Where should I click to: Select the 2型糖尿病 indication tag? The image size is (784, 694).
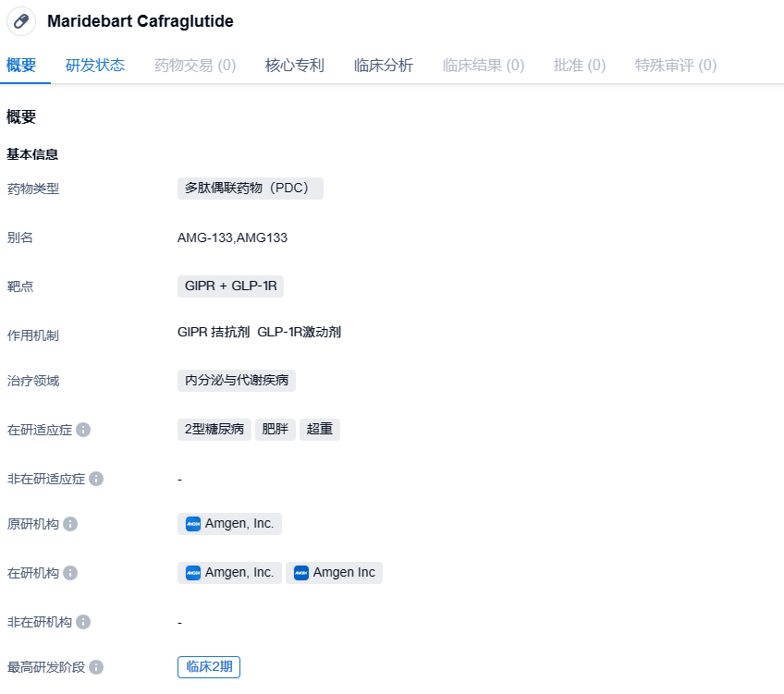[x=214, y=430]
